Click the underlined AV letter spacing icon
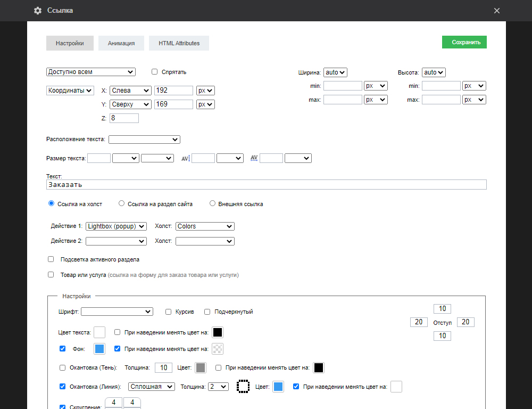This screenshot has width=532, height=409. 254,158
